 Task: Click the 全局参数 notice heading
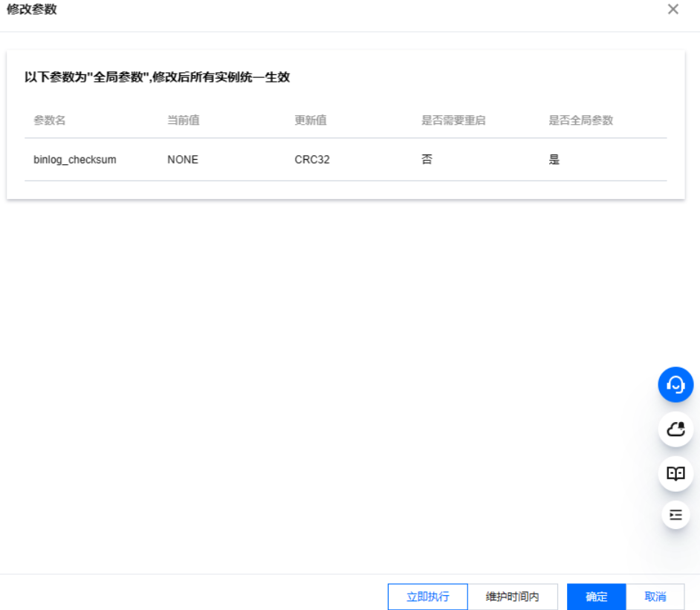tap(157, 77)
